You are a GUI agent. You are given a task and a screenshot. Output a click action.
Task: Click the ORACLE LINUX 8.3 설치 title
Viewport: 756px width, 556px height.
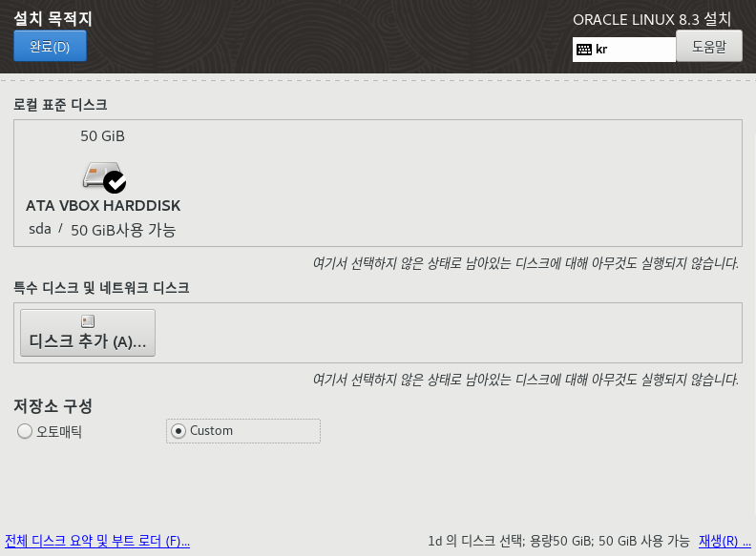(x=652, y=19)
